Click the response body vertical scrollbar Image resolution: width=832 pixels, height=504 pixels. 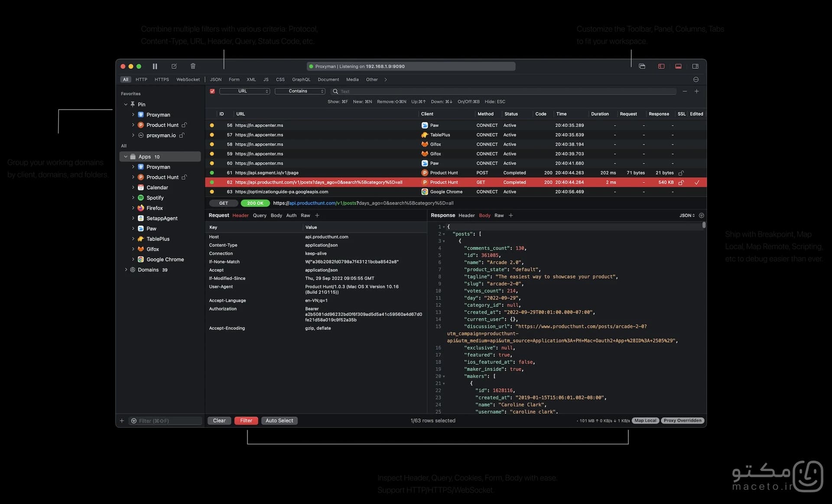[704, 225]
